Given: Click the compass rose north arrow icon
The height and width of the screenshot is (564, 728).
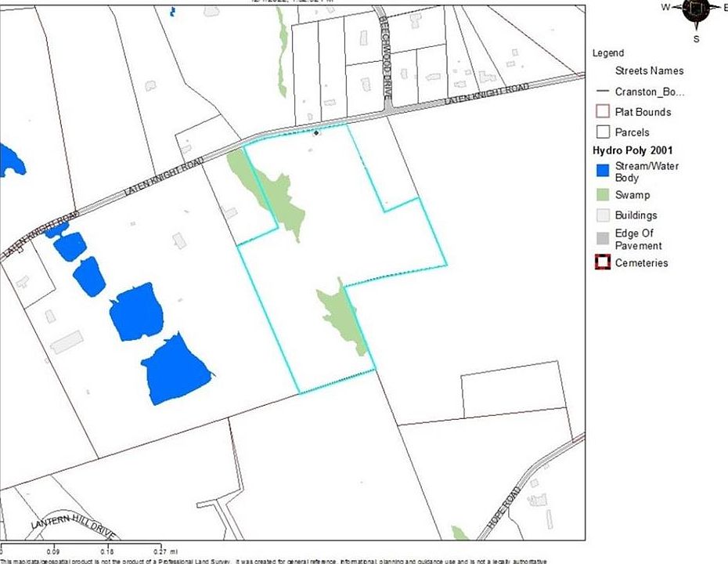Looking at the screenshot, I should pos(696,16).
